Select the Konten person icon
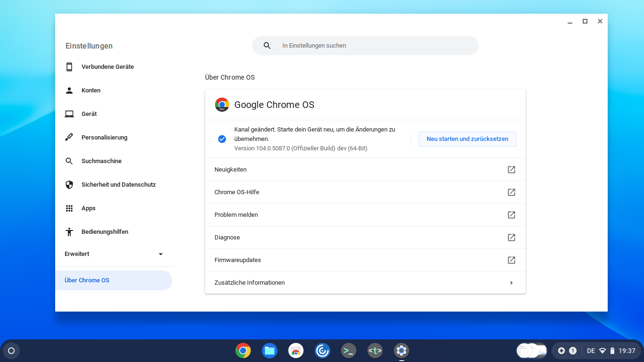 point(69,90)
